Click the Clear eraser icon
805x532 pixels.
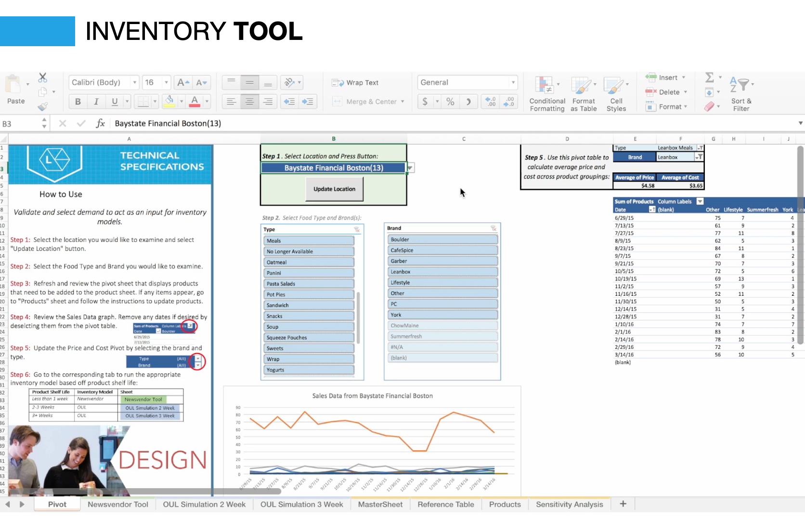[710, 107]
